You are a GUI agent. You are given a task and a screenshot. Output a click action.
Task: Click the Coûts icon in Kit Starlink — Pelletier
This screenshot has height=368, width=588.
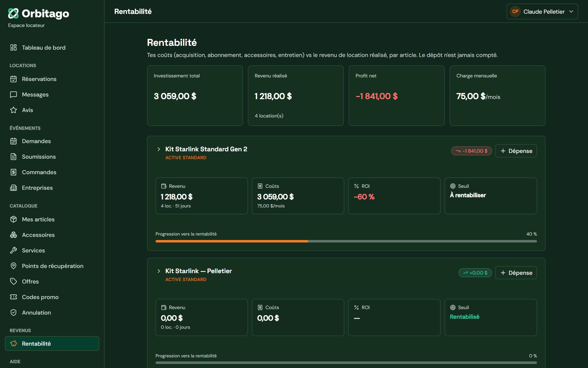(x=260, y=307)
